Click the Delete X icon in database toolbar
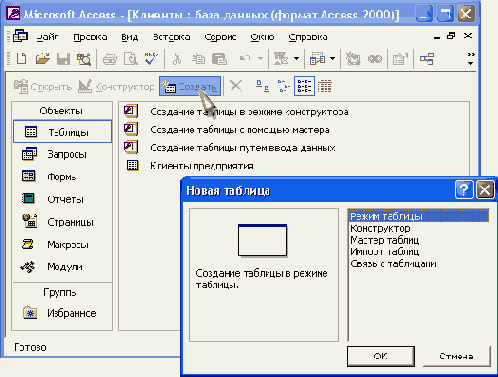The image size is (498, 377). tap(236, 86)
